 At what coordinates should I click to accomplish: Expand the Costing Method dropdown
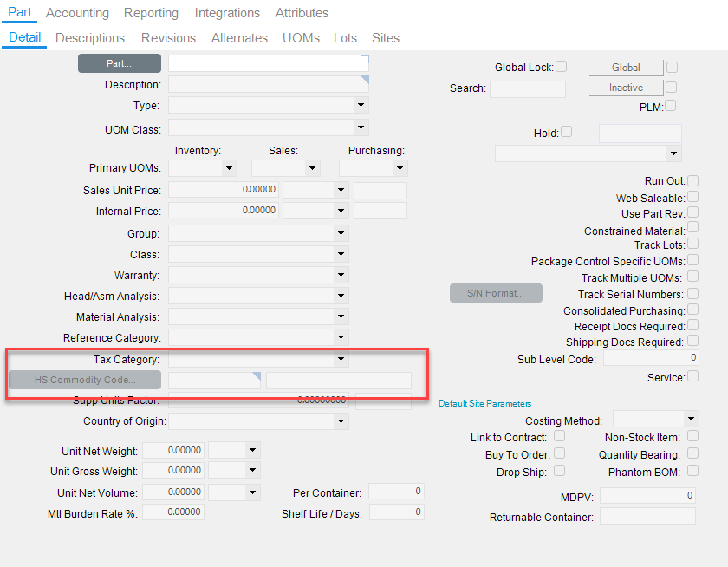tap(692, 419)
